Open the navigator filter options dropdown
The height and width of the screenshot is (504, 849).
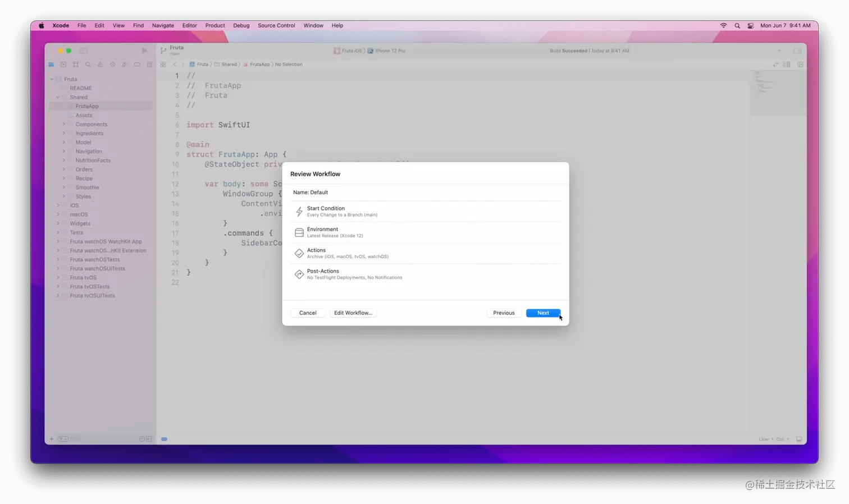click(63, 439)
